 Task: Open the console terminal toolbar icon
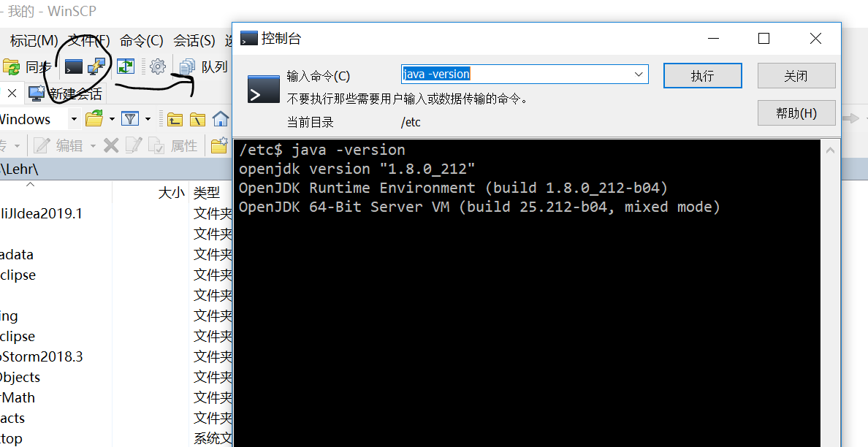click(73, 67)
